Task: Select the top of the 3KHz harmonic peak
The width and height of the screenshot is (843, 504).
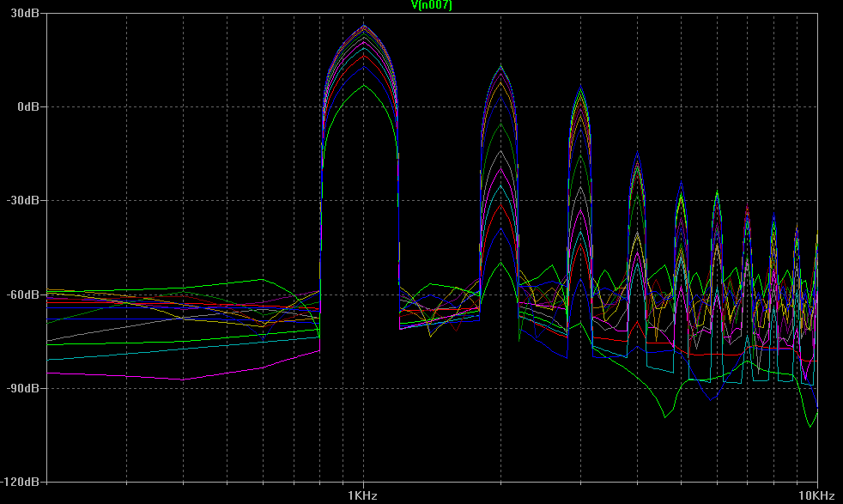Action: (581, 89)
